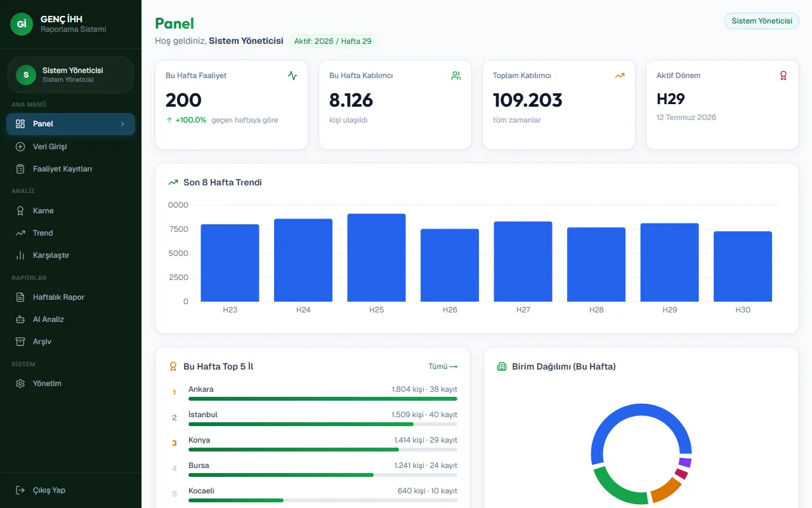
Task: Open Yönetim gear icon
Action: click(20, 384)
